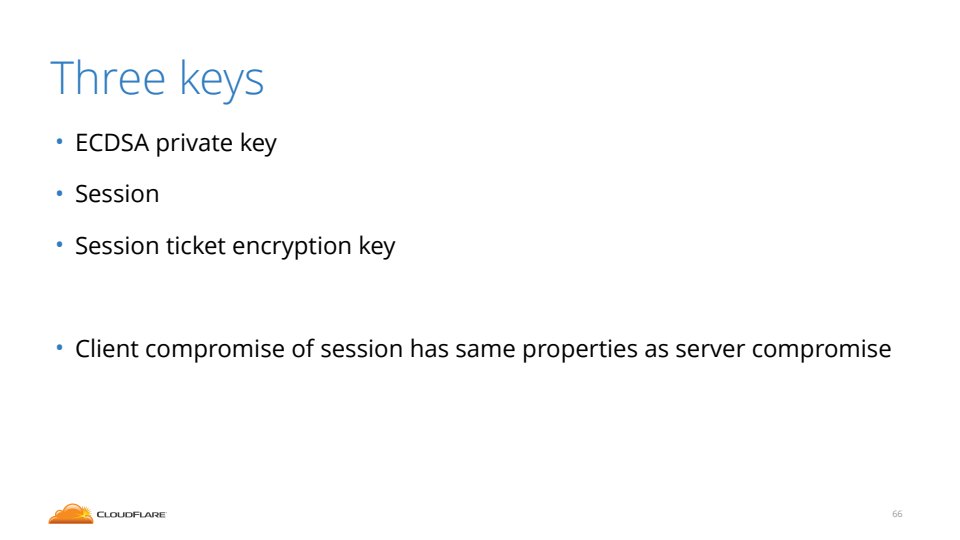960x540 pixels.
Task: Click the bullet dot before standalone "Session"
Action: click(59, 193)
